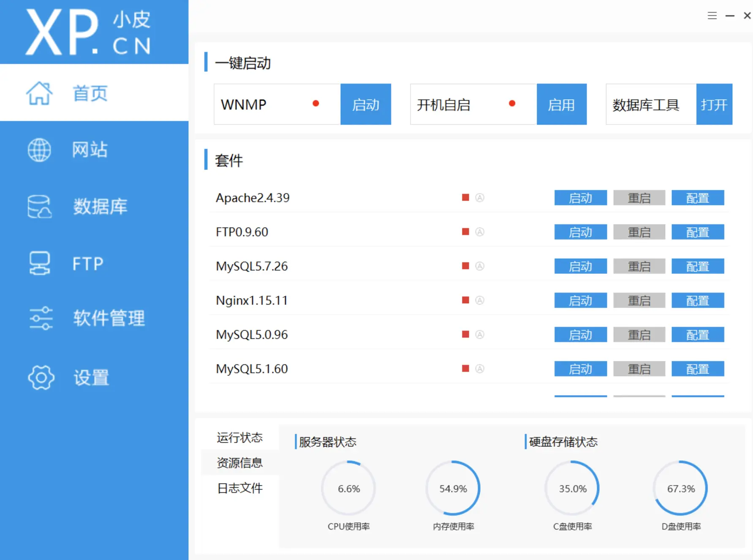Restart FTP0.9.60 with 重启
The image size is (753, 560).
tap(639, 232)
